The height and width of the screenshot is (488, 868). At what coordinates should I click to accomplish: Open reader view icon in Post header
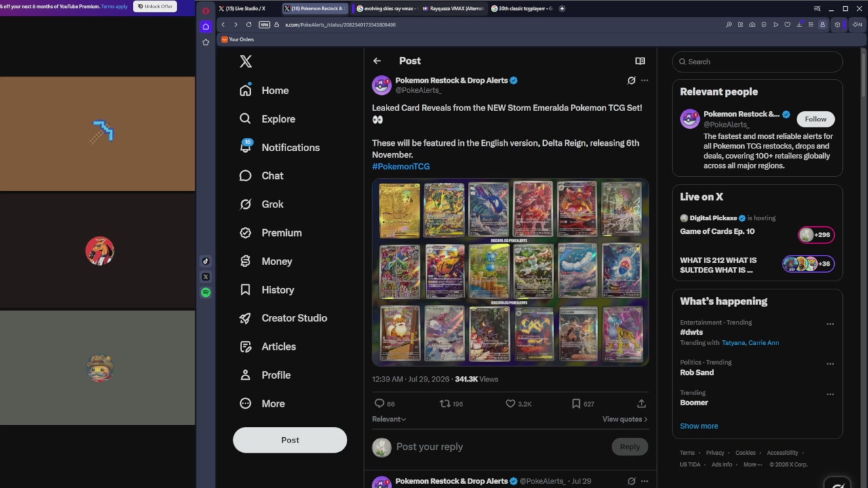click(x=639, y=61)
